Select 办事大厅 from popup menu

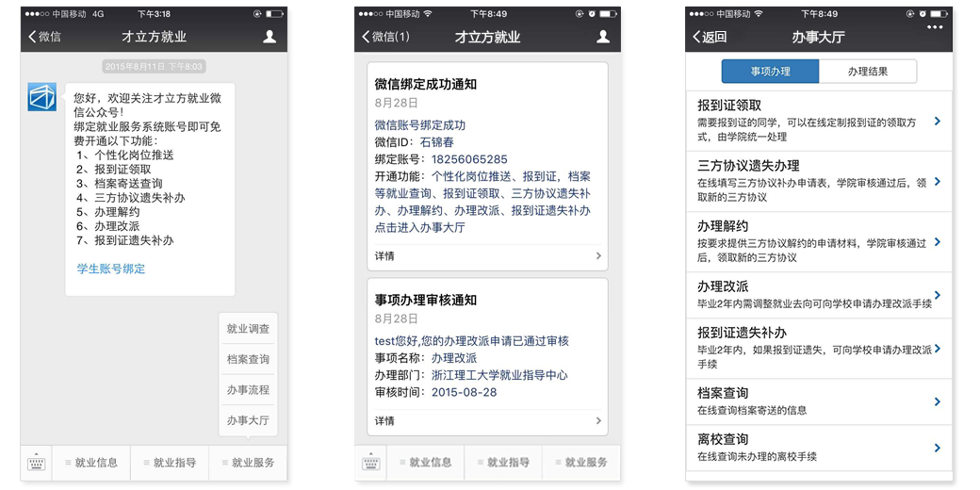(248, 420)
